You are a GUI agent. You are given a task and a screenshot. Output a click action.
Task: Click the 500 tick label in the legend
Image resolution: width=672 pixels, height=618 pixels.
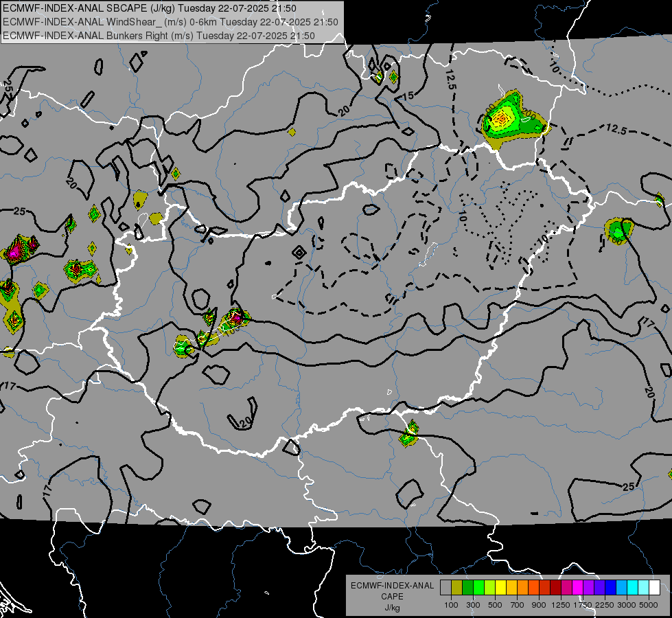click(495, 605)
